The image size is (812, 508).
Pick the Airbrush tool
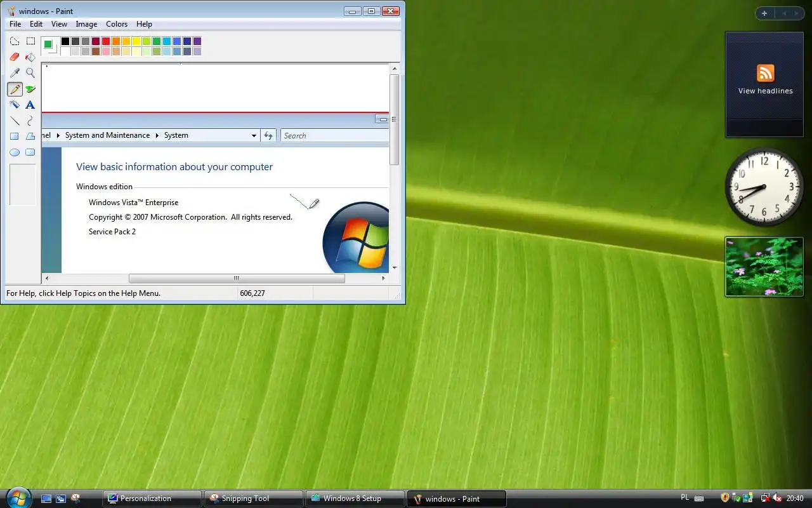(x=15, y=105)
